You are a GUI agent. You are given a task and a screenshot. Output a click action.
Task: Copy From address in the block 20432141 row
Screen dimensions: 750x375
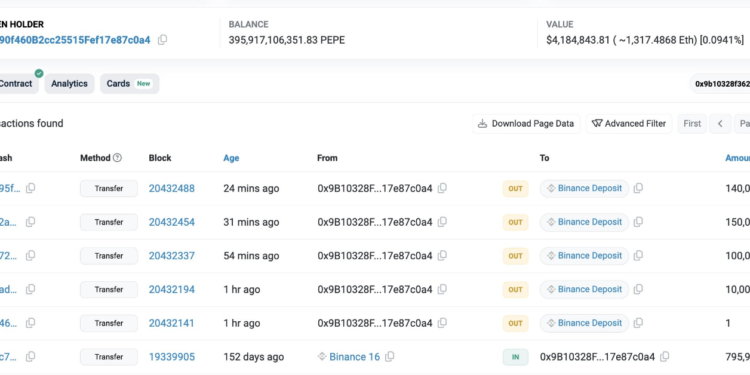[x=442, y=323]
